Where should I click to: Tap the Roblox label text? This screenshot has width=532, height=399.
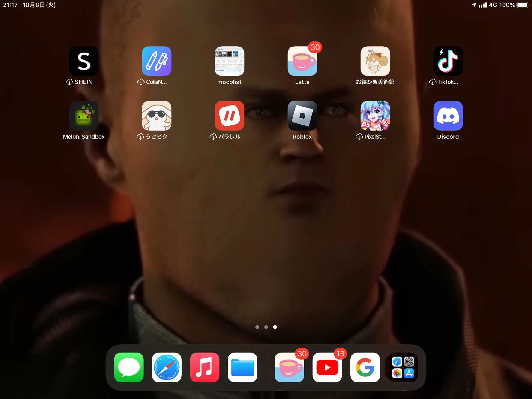coord(302,137)
